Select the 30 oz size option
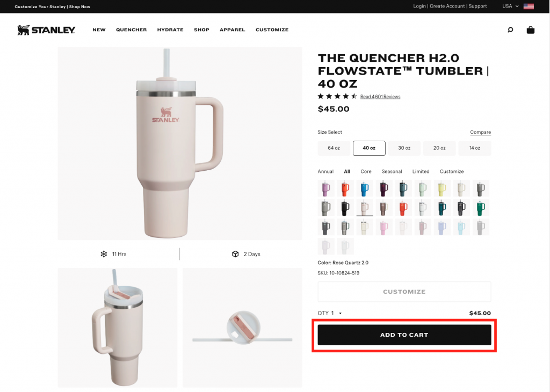Image resolution: width=550 pixels, height=392 pixels. pyautogui.click(x=404, y=148)
